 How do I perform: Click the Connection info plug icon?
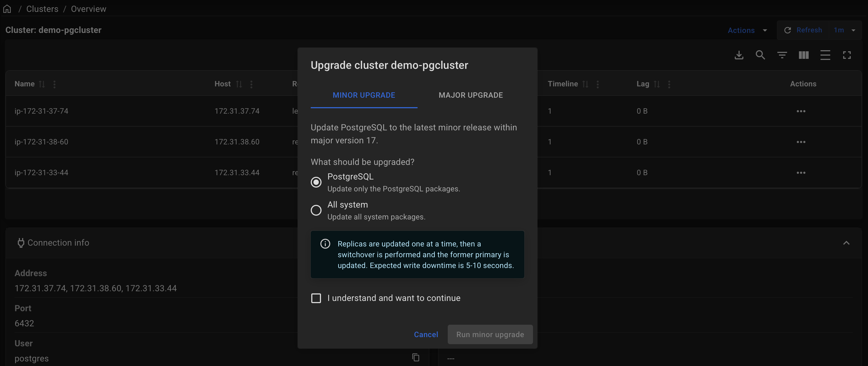[x=21, y=243]
